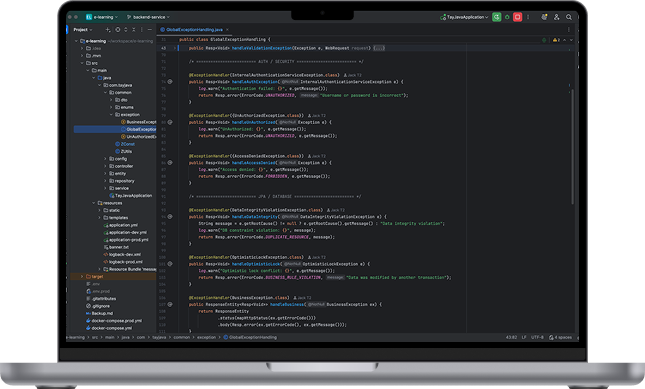The height and width of the screenshot is (389, 645).
Task: Click the yellow warnings indicator in editor
Action: [556, 40]
